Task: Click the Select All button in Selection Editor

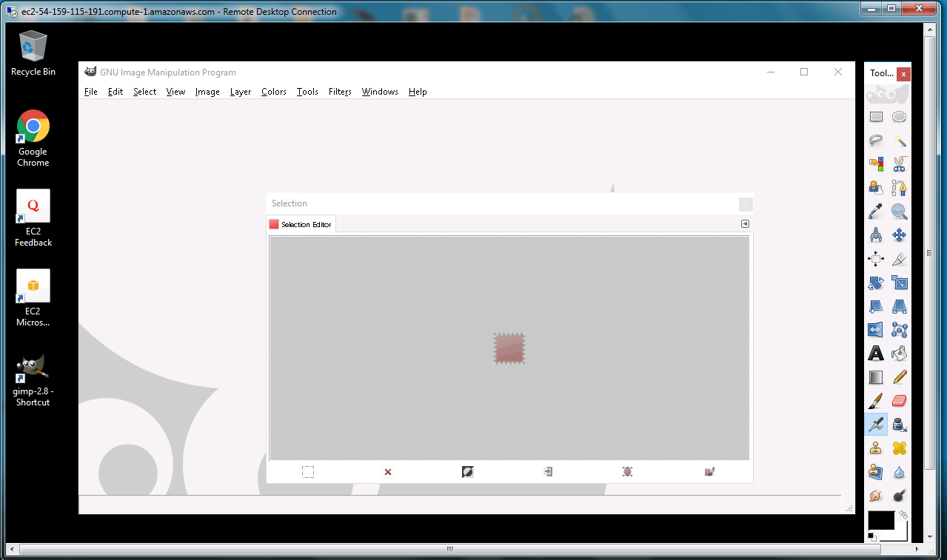Action: [308, 472]
